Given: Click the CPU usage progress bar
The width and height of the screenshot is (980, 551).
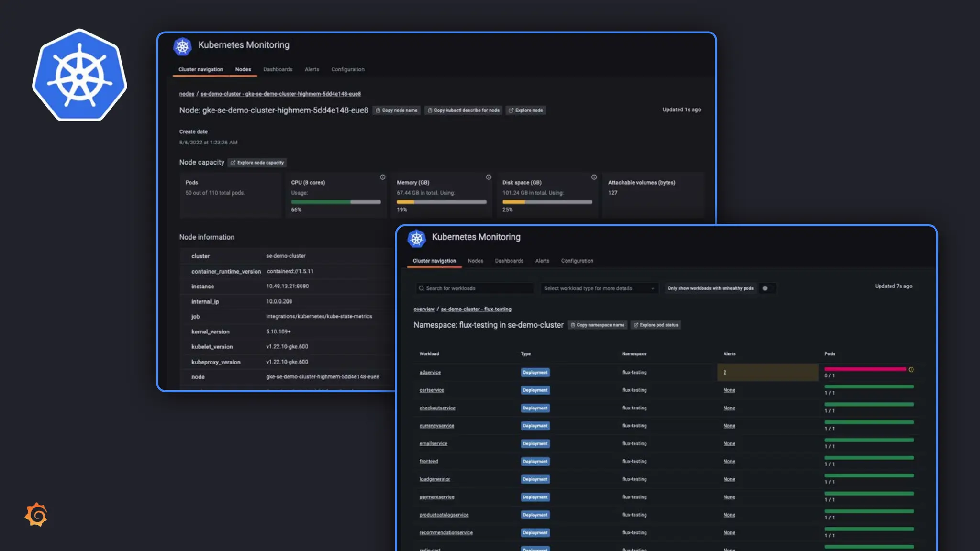Looking at the screenshot, I should click(335, 202).
